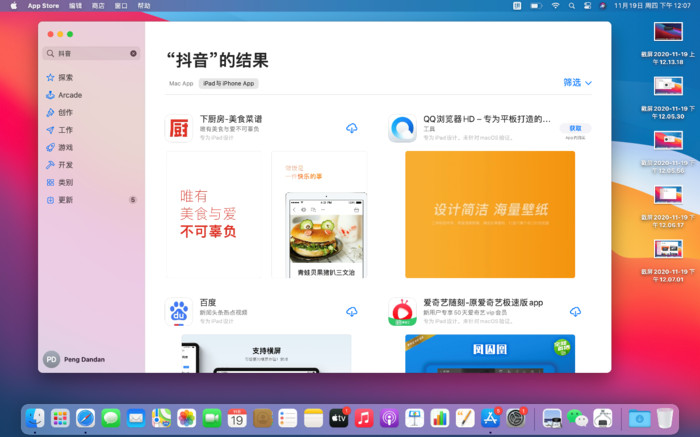View QQ浏览器 orange 设计简洁 screenshot
This screenshot has height=437, width=700.
click(x=490, y=214)
